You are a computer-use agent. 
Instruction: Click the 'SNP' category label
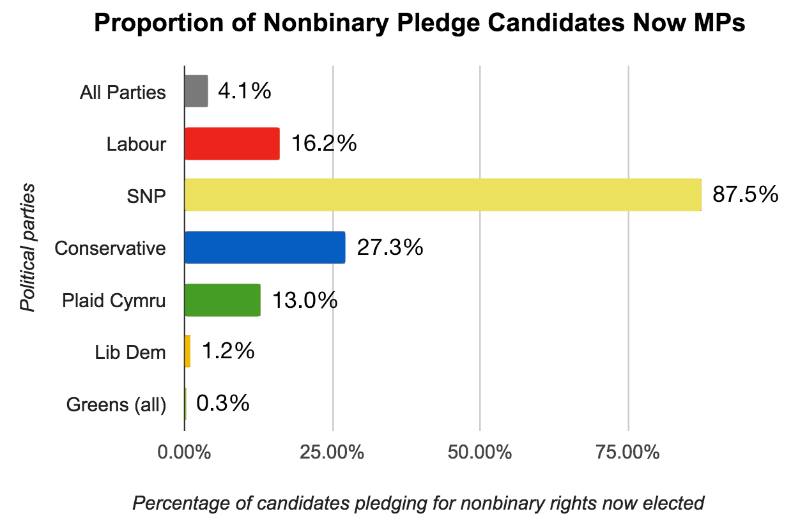(146, 196)
